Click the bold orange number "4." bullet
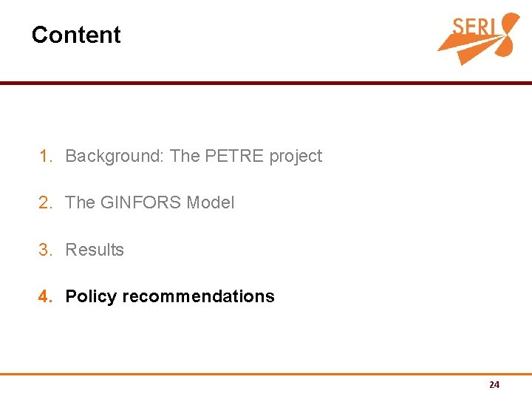Image resolution: width=532 pixels, height=399 pixels. pos(46,296)
